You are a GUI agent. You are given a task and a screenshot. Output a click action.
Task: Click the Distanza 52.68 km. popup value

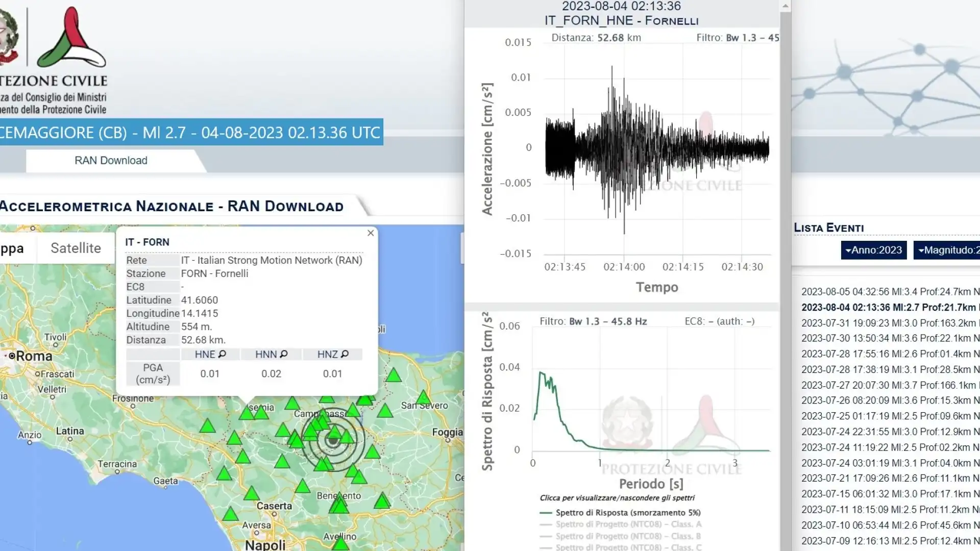click(x=203, y=340)
